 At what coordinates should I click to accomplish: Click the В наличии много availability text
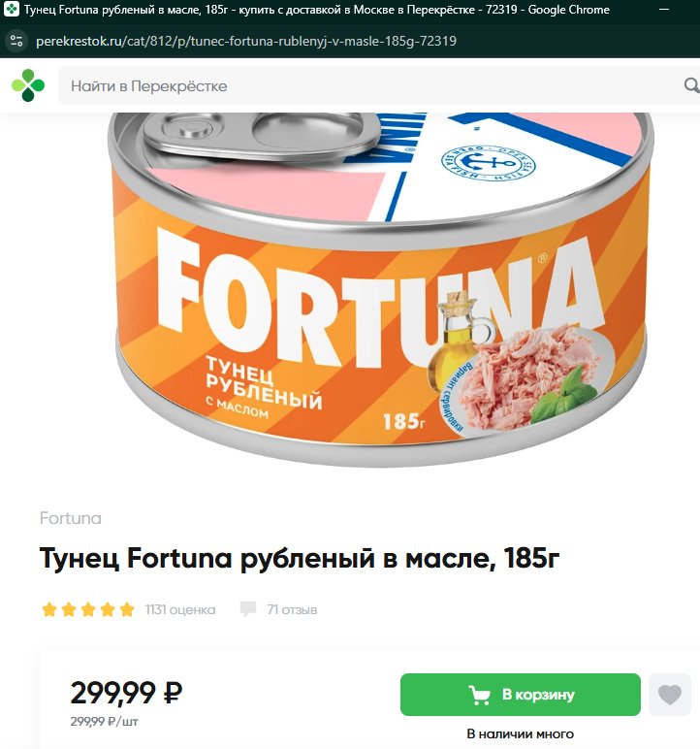[521, 733]
